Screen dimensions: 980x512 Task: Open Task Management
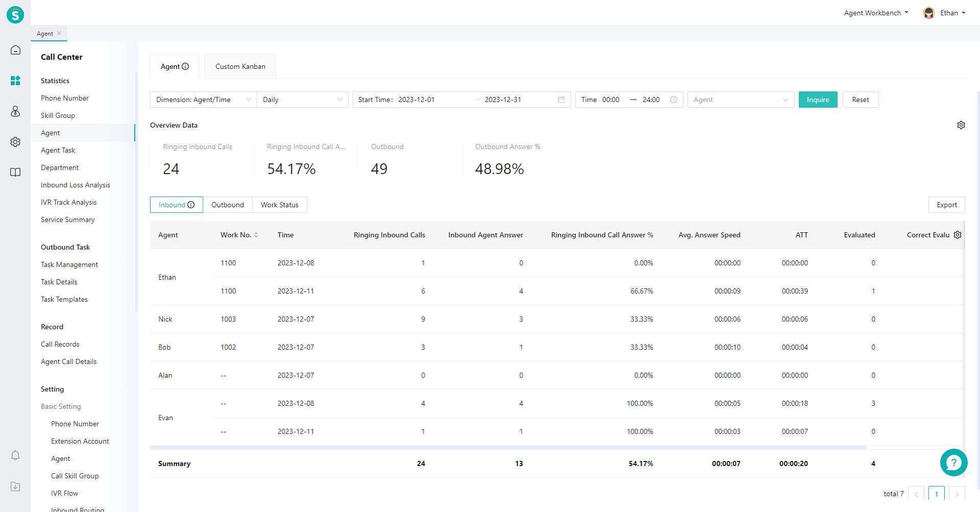69,264
